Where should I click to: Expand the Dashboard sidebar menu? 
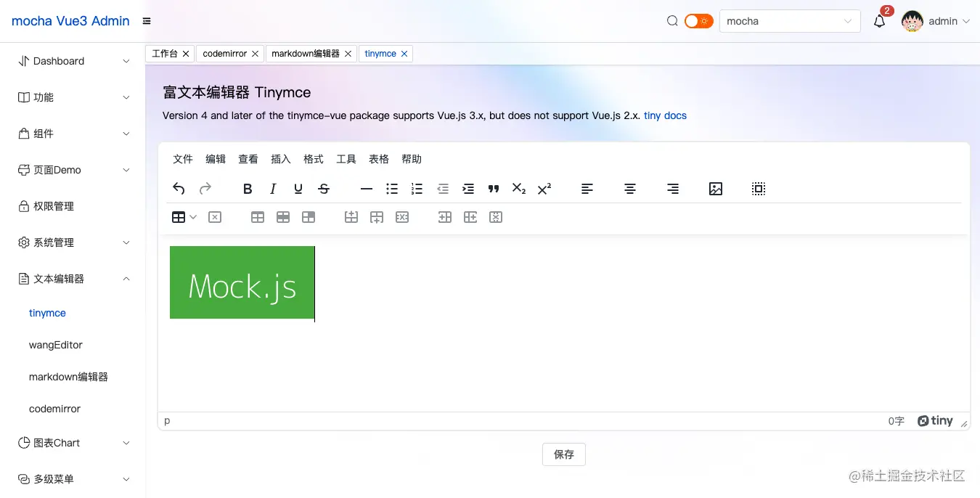point(73,61)
